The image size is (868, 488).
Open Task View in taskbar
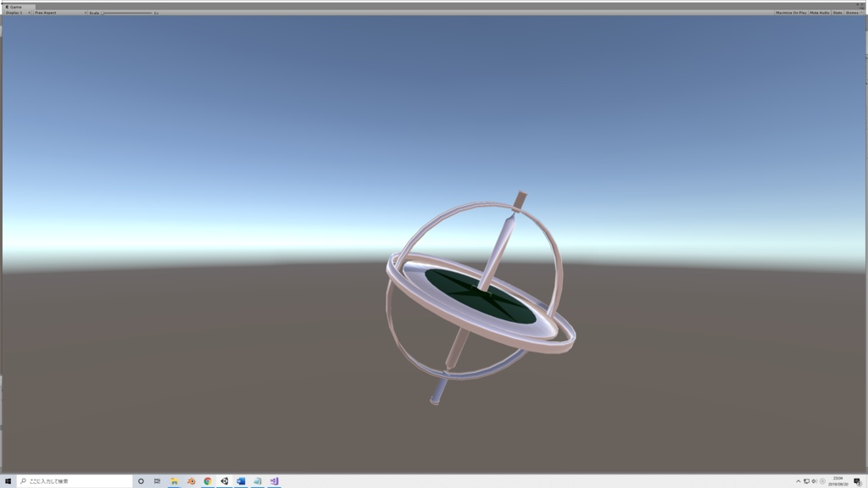(x=157, y=481)
